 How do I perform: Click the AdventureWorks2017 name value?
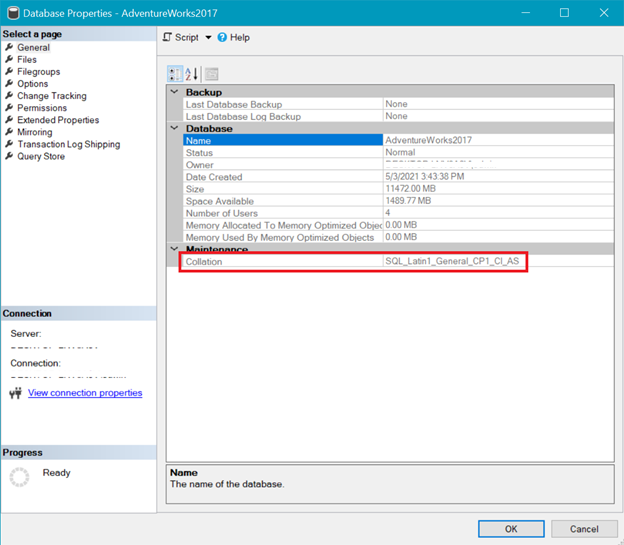428,140
